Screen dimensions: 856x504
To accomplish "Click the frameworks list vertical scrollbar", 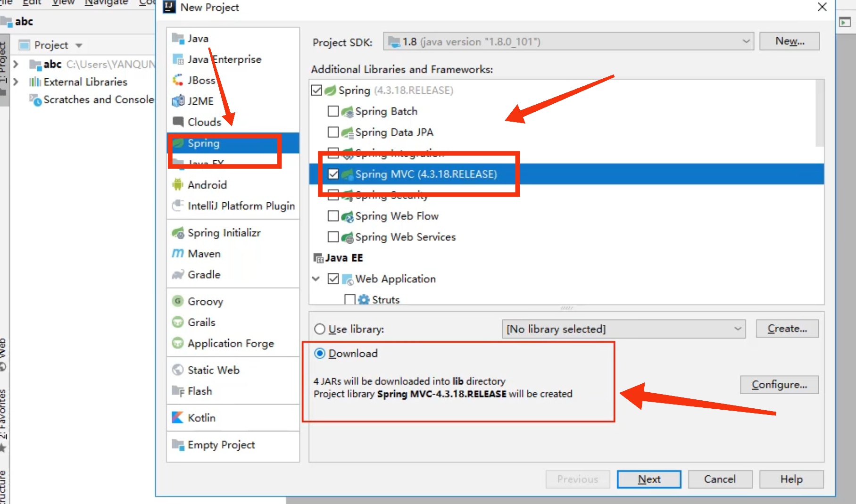I will point(820,113).
